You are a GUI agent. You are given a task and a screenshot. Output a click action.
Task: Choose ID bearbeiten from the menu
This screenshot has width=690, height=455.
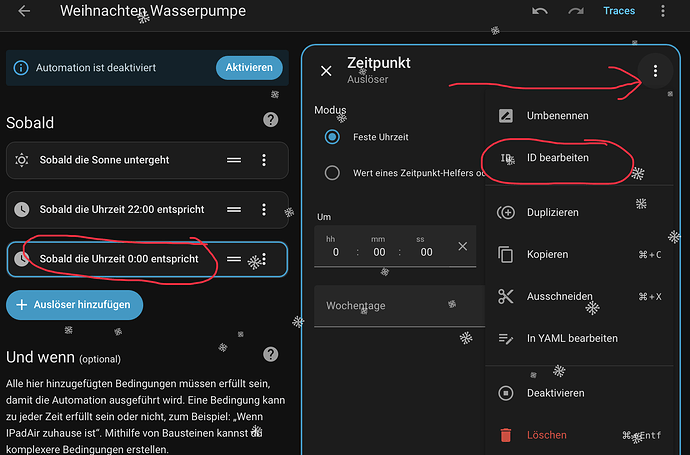coord(571,158)
